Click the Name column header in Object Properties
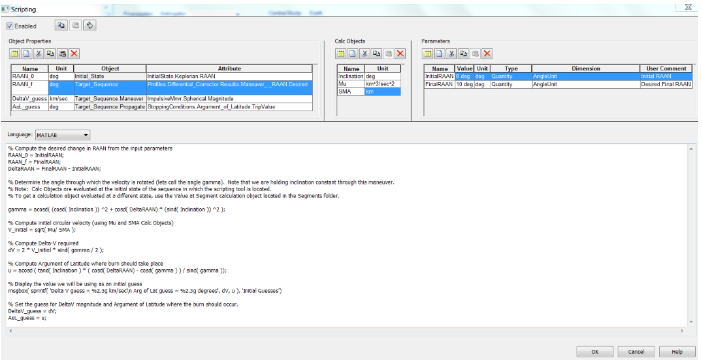The width and height of the screenshot is (702, 360). (30, 69)
